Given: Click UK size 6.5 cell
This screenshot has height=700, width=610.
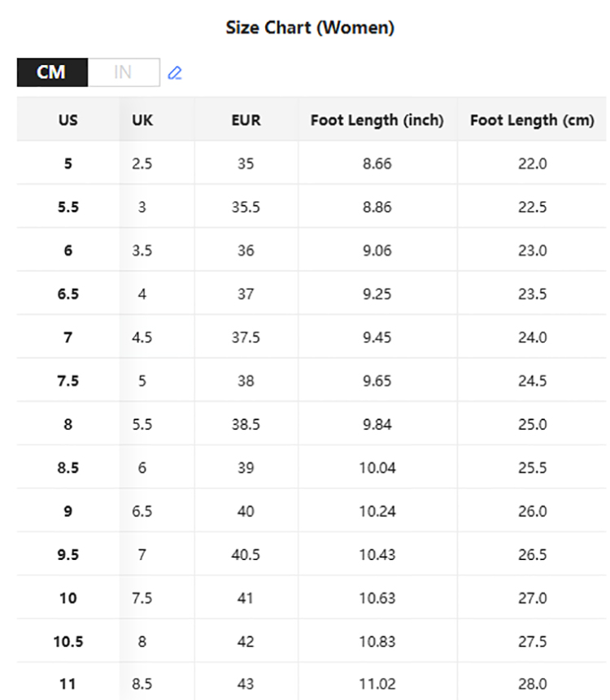Looking at the screenshot, I should (142, 511).
